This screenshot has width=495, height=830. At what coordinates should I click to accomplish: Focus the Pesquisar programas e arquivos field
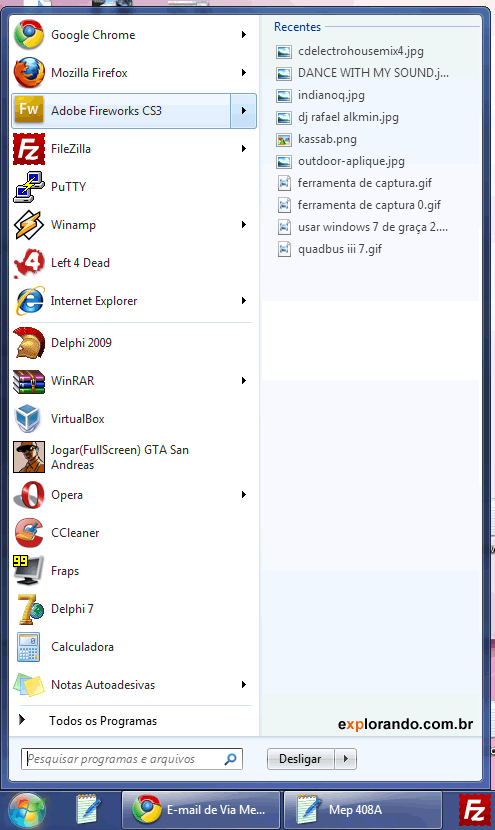tap(132, 759)
